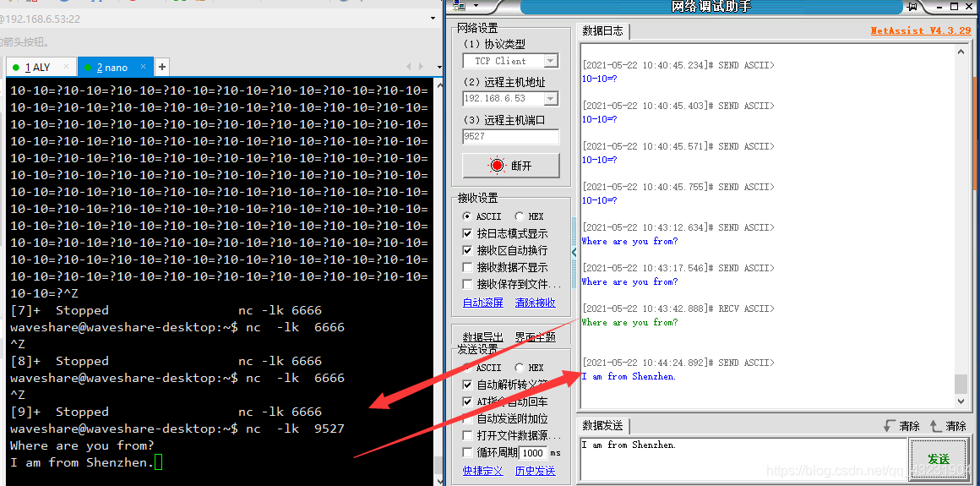Collapse the left settings panel with the chevron

coord(574,251)
